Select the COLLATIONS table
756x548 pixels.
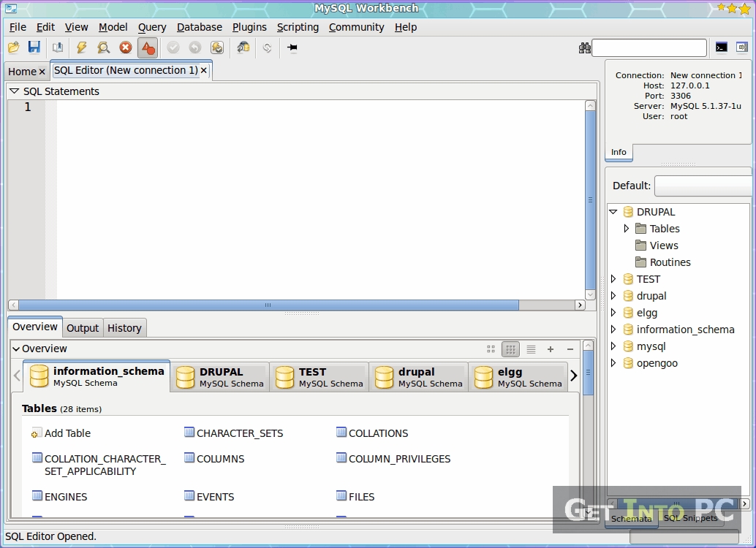372,433
